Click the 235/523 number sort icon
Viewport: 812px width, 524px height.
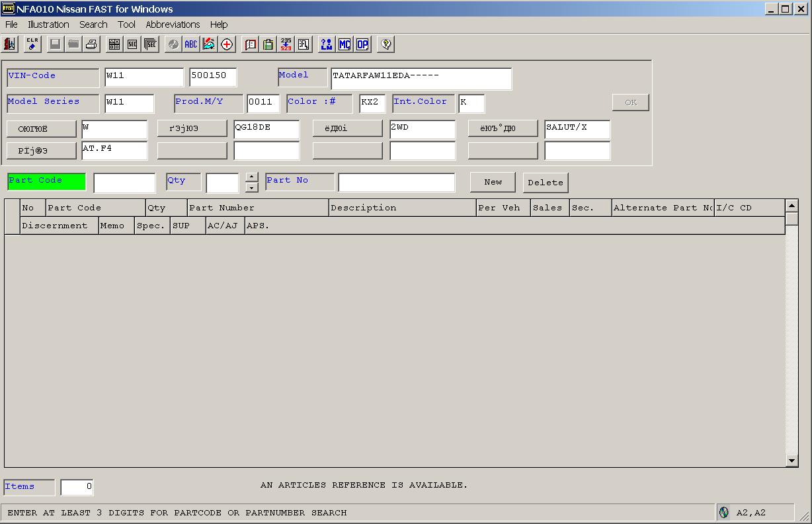click(x=286, y=44)
